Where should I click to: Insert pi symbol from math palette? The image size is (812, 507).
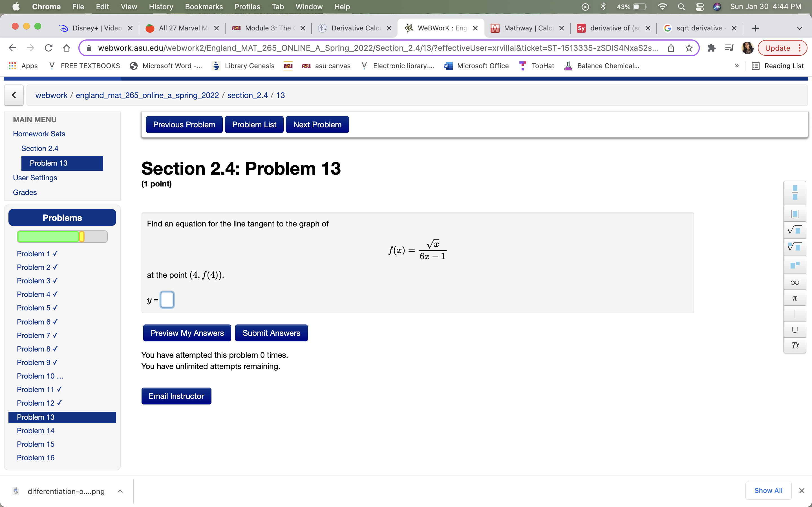click(x=794, y=298)
